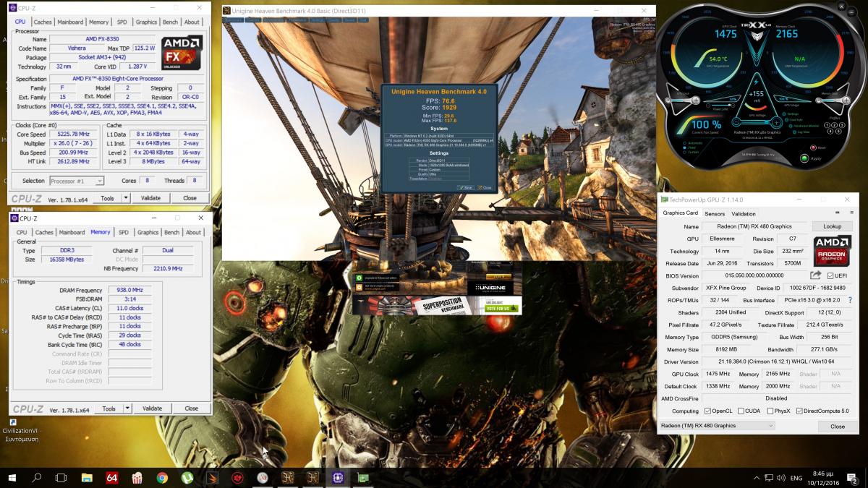Open the Bench tab in top CPU-Z
868x488 pixels.
point(170,22)
